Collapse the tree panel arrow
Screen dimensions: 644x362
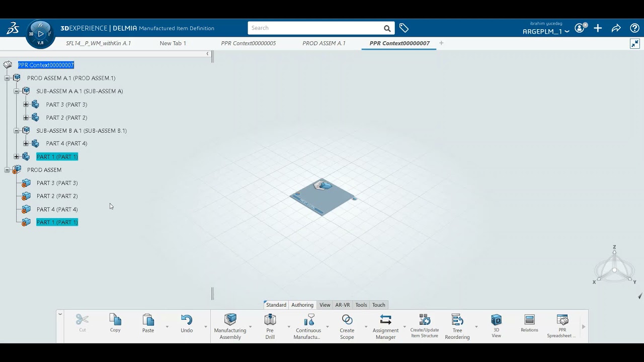coord(207,54)
